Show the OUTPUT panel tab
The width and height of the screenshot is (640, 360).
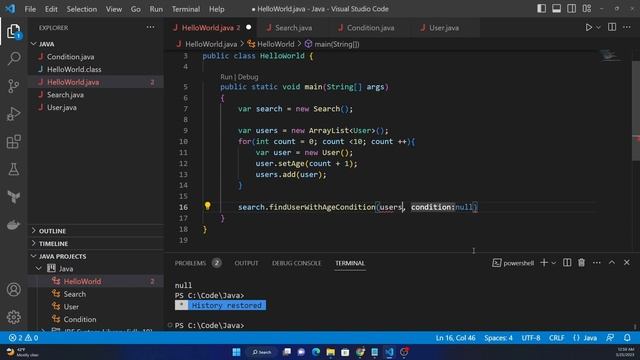pyautogui.click(x=246, y=263)
